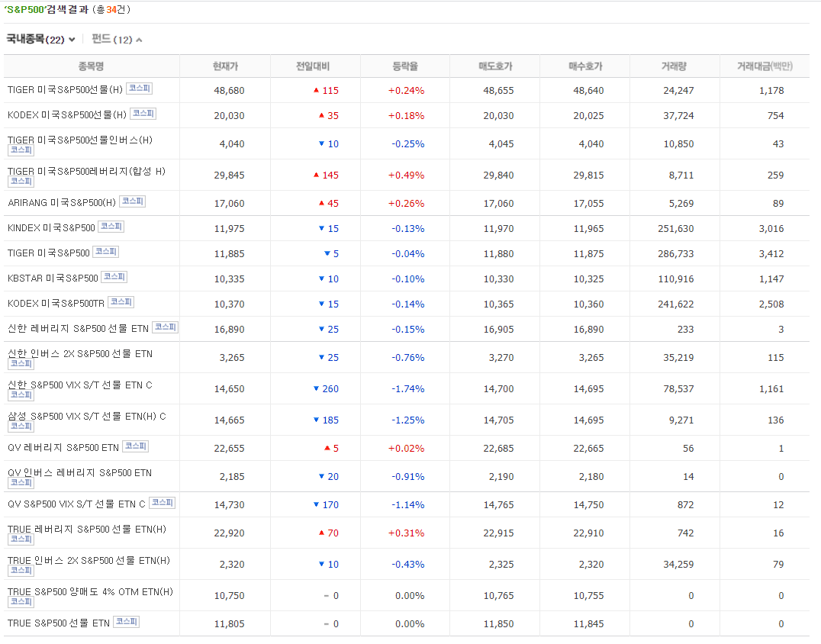Click 코스피 badge under 삼성 S&P500 VIX S/T
Image resolution: width=821 pixels, height=644 pixels.
point(21,427)
